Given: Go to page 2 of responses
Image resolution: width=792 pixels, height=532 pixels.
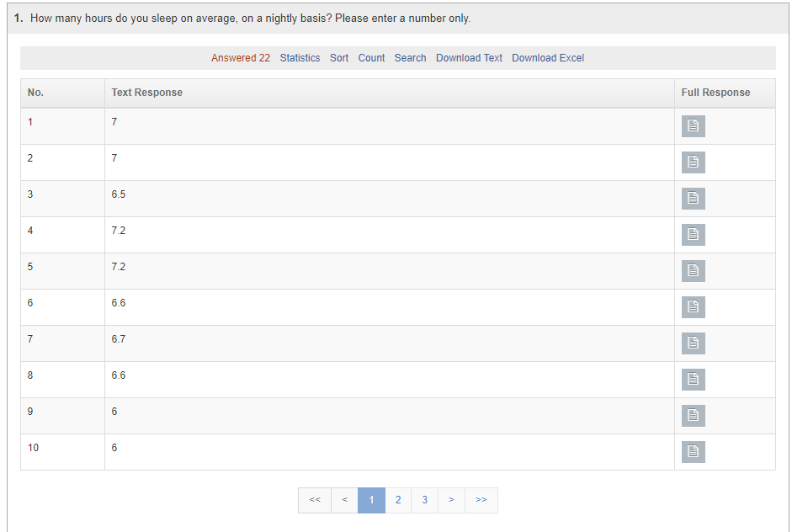Looking at the screenshot, I should [398, 500].
